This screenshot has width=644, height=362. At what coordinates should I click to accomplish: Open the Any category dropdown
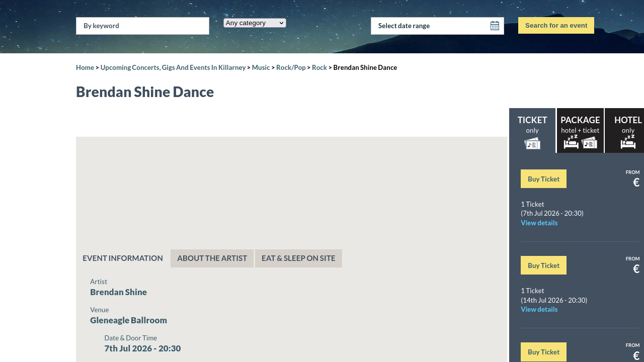coord(255,23)
